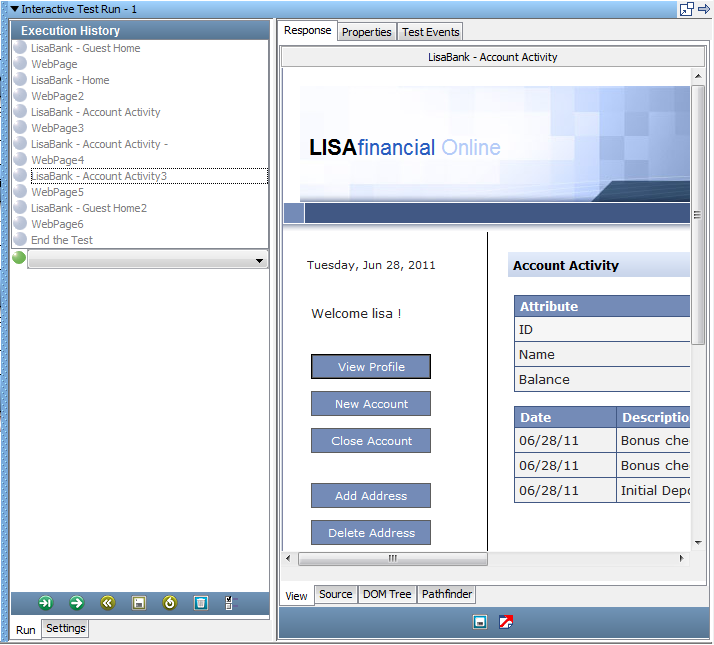Click the scroll-up arrow of Response view

[x=698, y=76]
